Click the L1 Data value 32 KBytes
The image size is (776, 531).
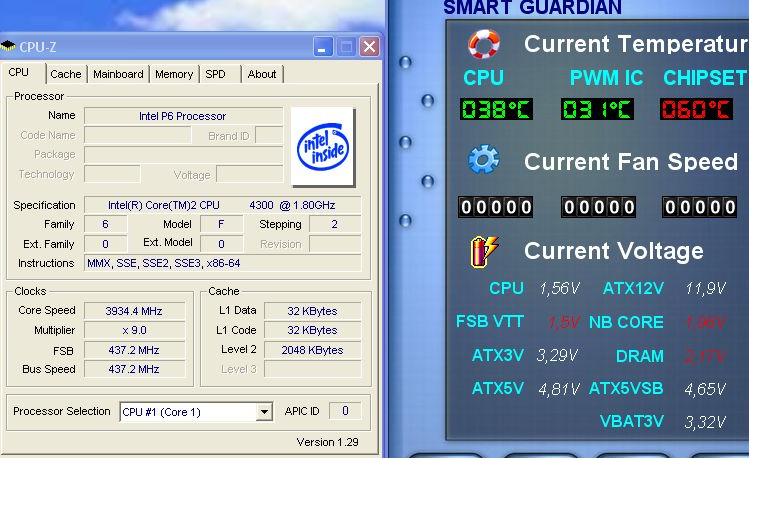[x=312, y=311]
